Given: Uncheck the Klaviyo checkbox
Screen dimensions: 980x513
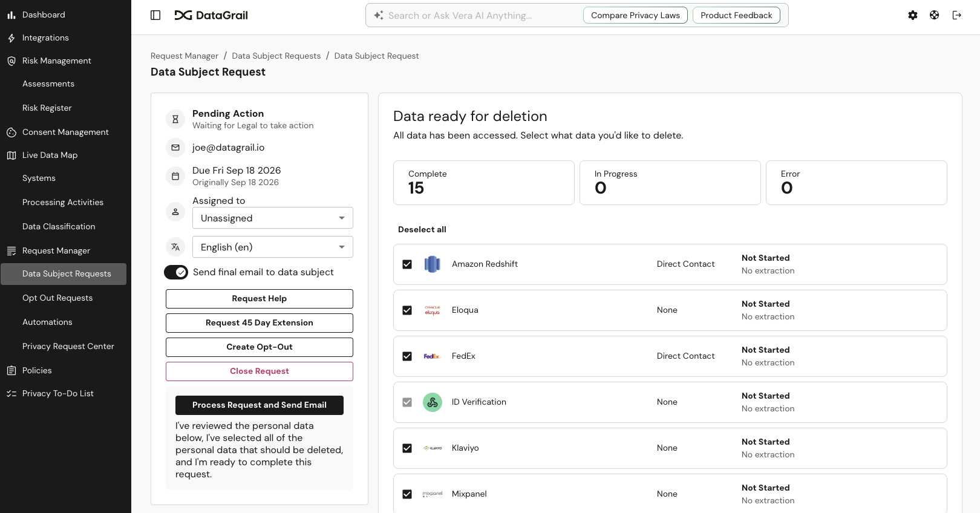Looking at the screenshot, I should [x=407, y=448].
